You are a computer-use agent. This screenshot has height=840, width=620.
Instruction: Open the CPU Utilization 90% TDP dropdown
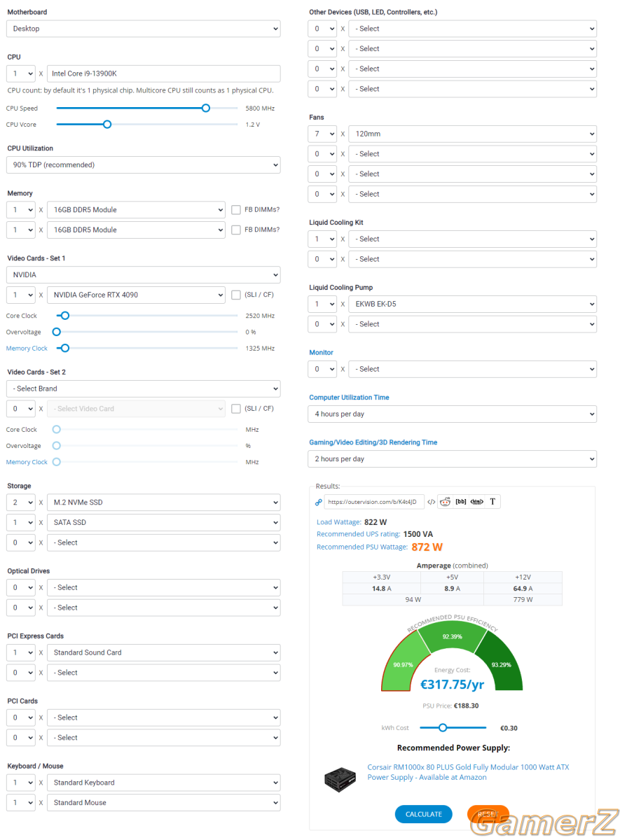[x=144, y=165]
